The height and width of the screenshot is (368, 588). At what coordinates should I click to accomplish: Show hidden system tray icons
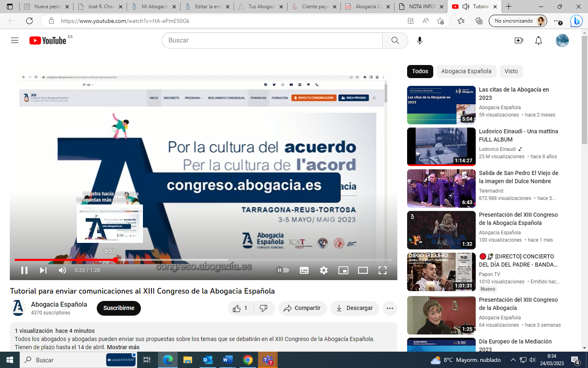513,360
